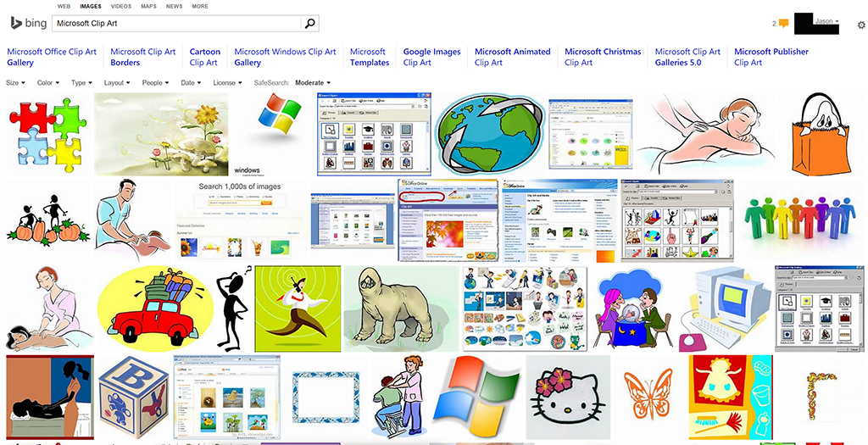Open Microsoft Office Clip Art Gallery suggestion
Image resolution: width=868 pixels, height=445 pixels.
pos(52,57)
